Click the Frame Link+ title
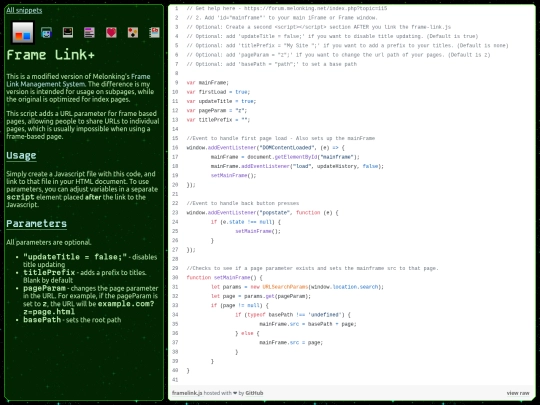The image size is (540, 405). [50, 55]
